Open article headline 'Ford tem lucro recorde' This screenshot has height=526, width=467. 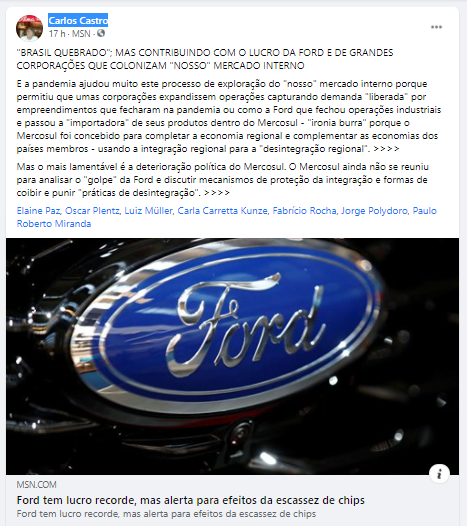click(191, 500)
